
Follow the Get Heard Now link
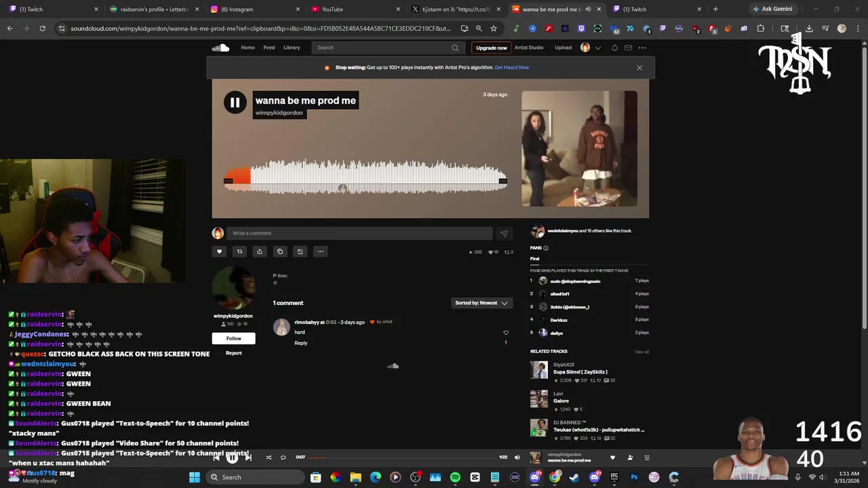(x=512, y=67)
